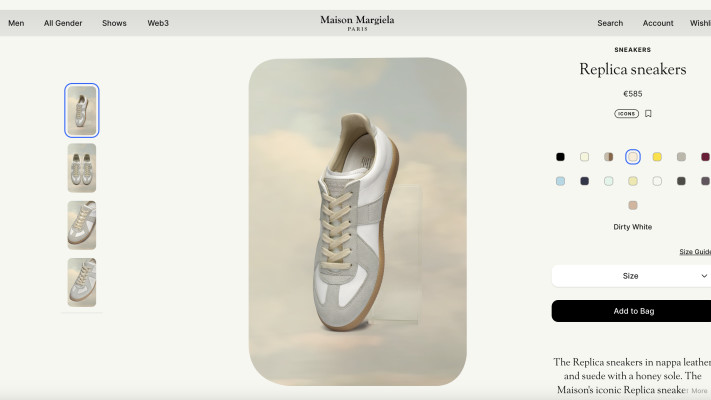Select the burgundy color swatch
Screen dimensions: 711x400
705,157
